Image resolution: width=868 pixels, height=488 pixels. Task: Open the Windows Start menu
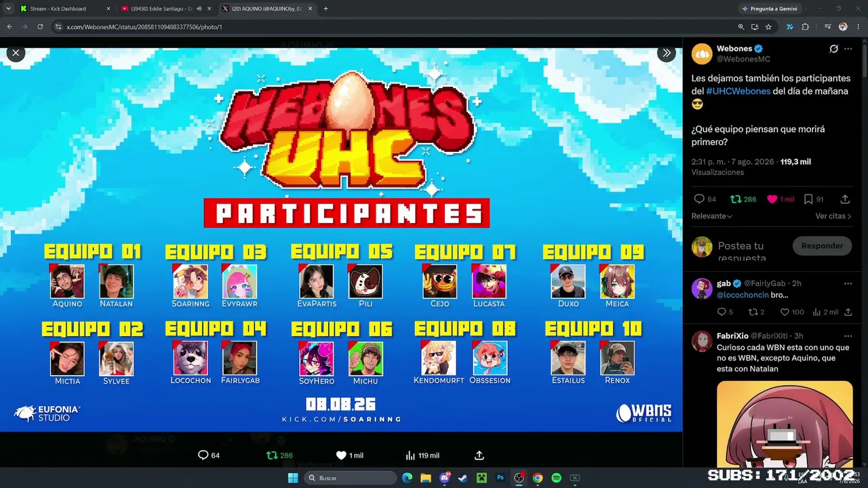pyautogui.click(x=293, y=478)
